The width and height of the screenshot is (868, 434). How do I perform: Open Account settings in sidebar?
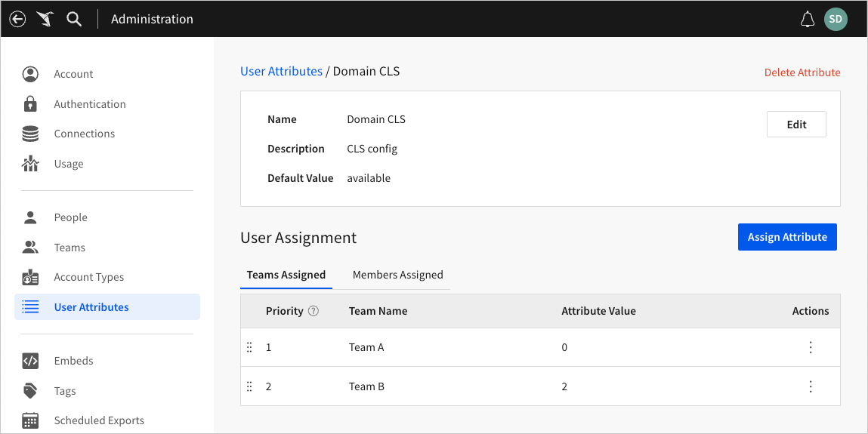pos(73,74)
